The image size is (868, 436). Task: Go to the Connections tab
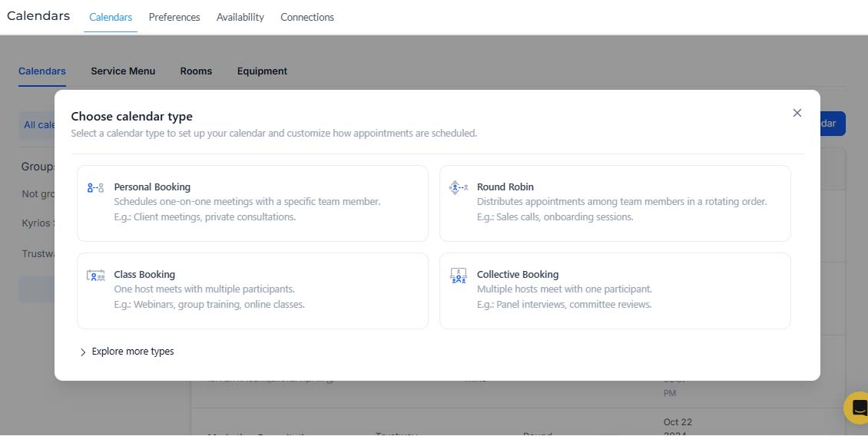point(307,17)
